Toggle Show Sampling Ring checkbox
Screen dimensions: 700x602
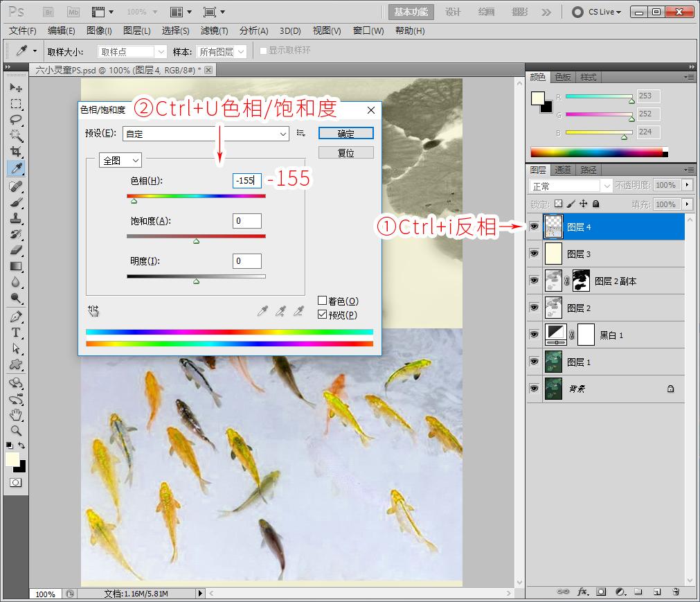[x=263, y=51]
